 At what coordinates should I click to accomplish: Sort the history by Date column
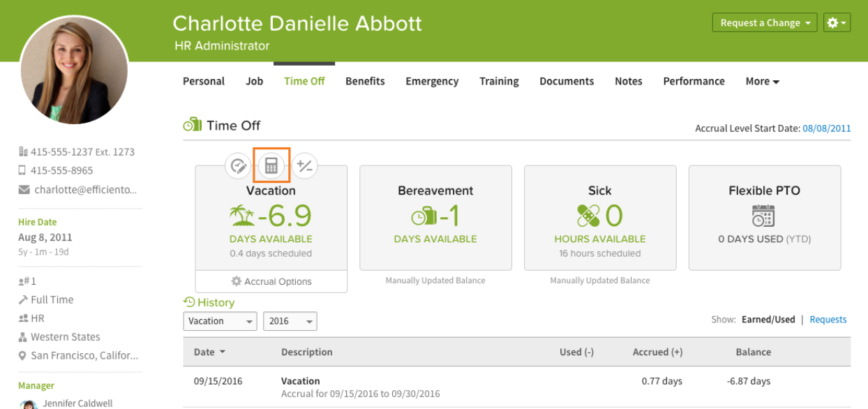(x=209, y=352)
